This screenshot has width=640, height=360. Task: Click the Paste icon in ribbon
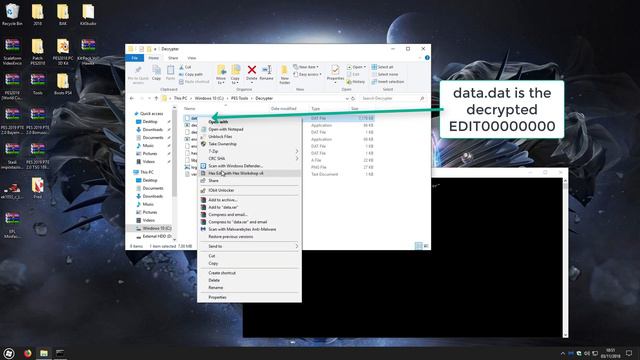coord(170,72)
